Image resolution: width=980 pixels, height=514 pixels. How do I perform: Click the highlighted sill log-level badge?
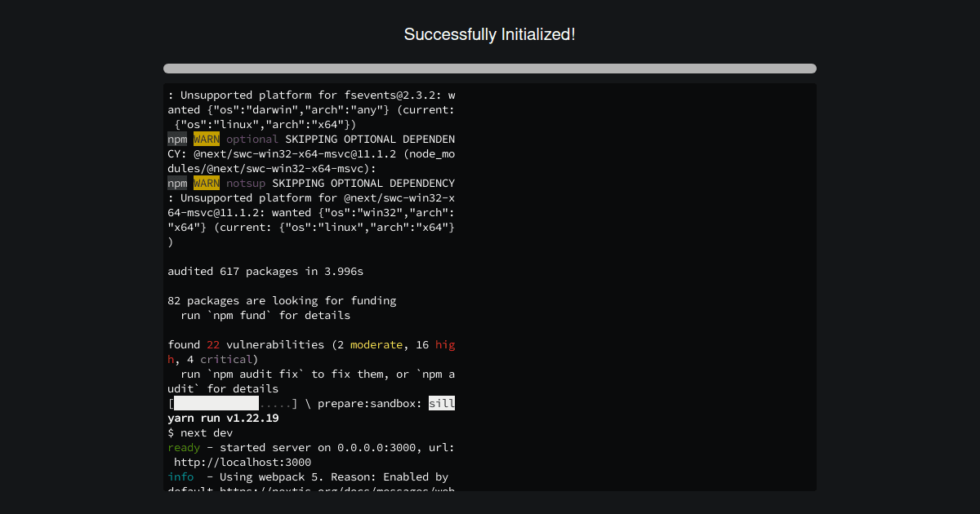click(442, 403)
